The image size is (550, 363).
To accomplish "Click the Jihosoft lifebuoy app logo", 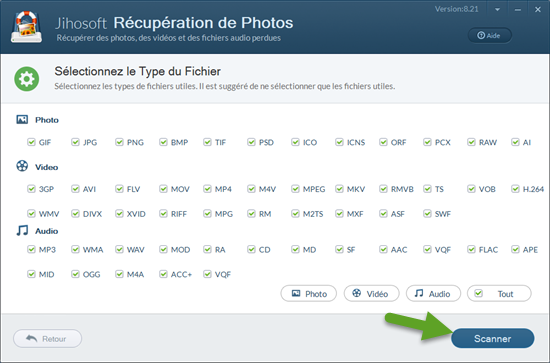I will pyautogui.click(x=26, y=27).
